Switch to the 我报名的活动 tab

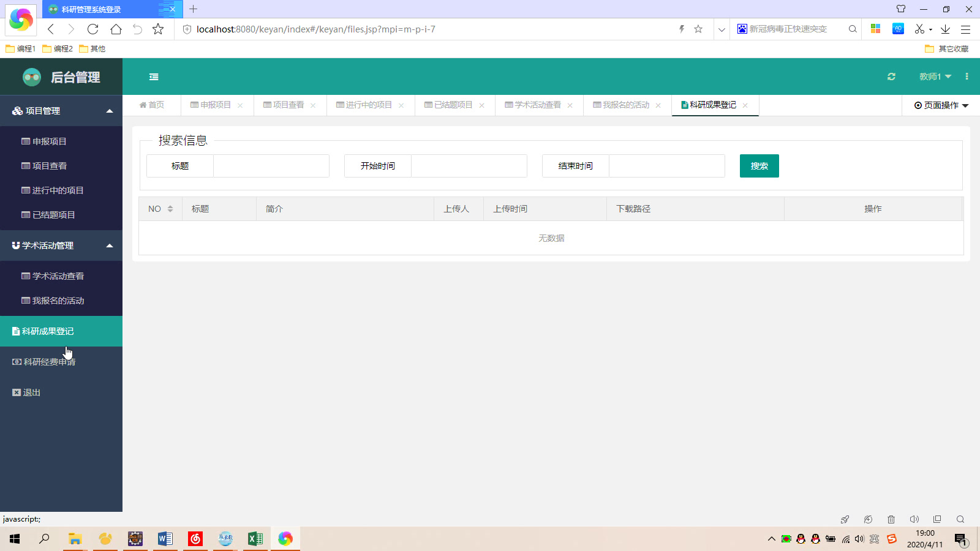tap(622, 105)
